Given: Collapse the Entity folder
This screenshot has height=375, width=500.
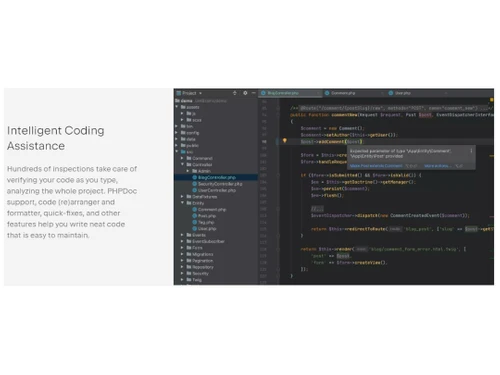Looking at the screenshot, I should coord(182,203).
